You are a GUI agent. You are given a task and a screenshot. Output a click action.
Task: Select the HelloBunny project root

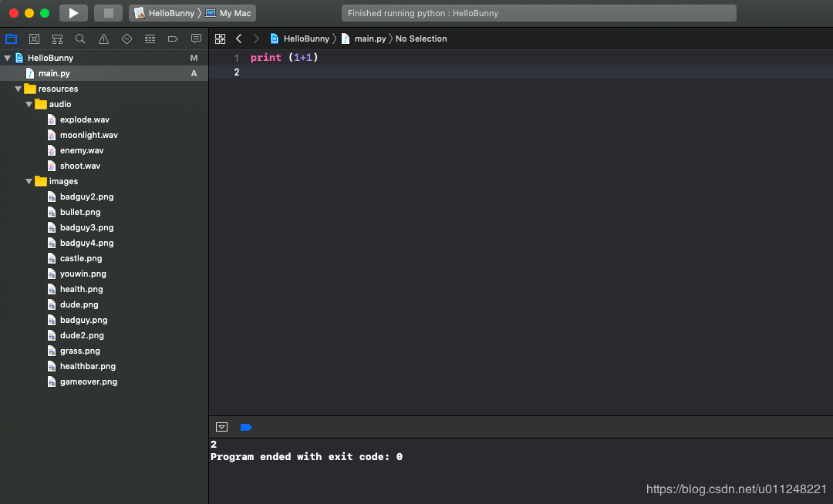(x=104, y=58)
